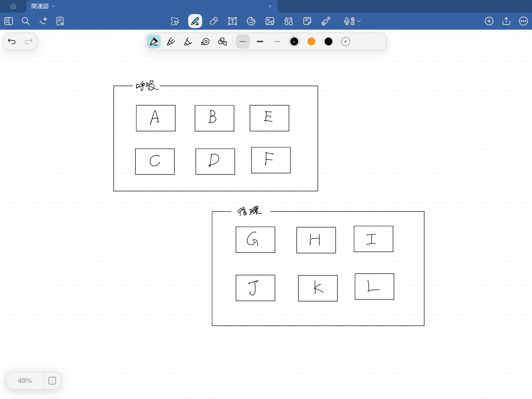Viewport: 532px width, 399px height.
Task: Open the shapes and elements tool
Action: 288,21
